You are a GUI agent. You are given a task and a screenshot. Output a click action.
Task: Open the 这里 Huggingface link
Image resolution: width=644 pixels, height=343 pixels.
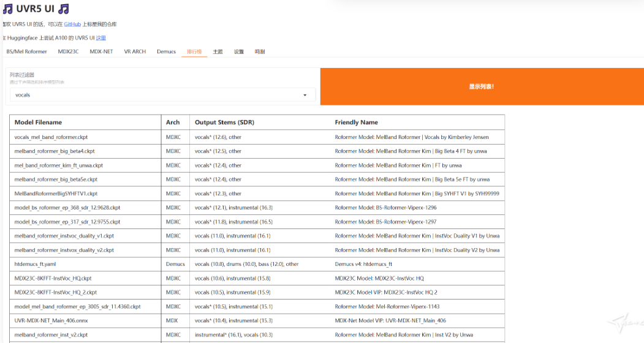[100, 38]
